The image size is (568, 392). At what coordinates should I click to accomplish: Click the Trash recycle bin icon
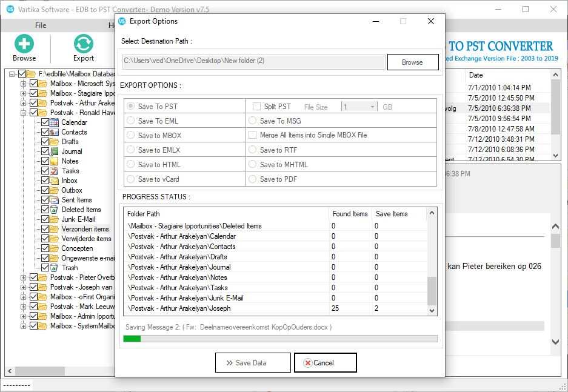click(x=55, y=268)
